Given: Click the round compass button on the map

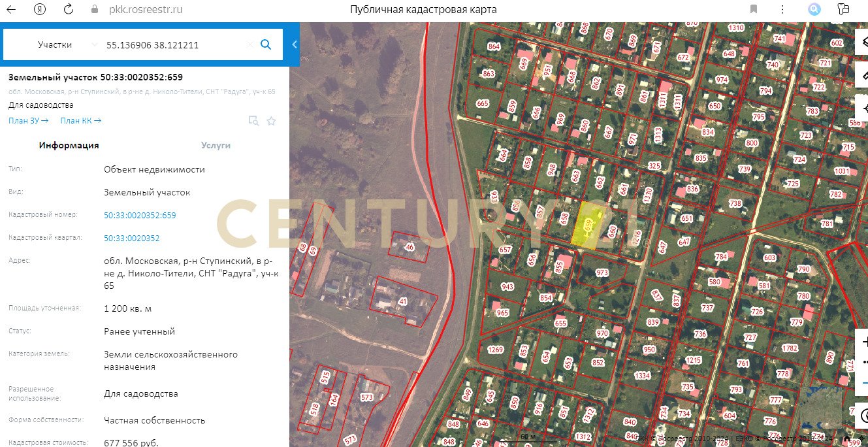Looking at the screenshot, I should click(862, 414).
